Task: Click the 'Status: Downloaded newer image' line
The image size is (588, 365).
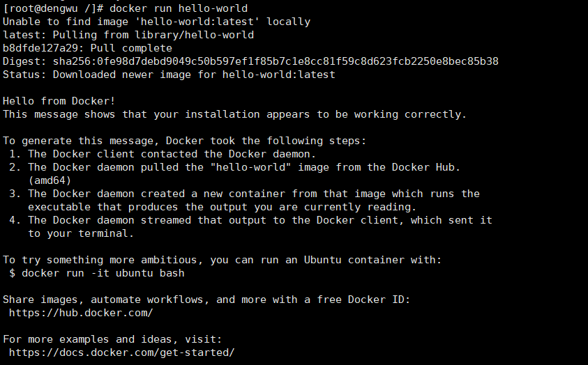Action: tap(169, 75)
